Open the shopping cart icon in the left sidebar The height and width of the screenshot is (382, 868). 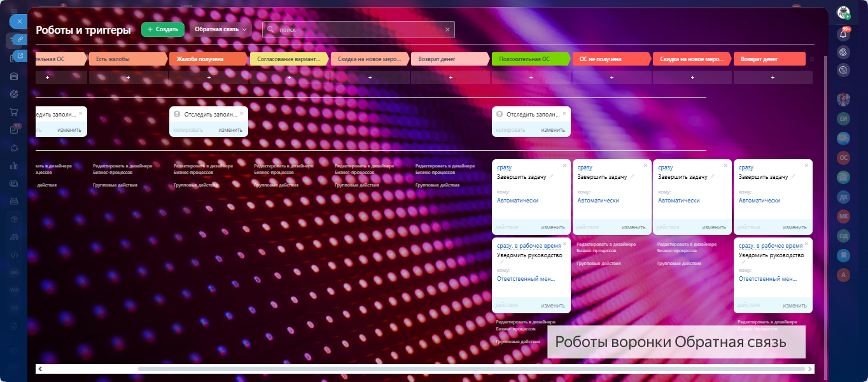[x=13, y=112]
